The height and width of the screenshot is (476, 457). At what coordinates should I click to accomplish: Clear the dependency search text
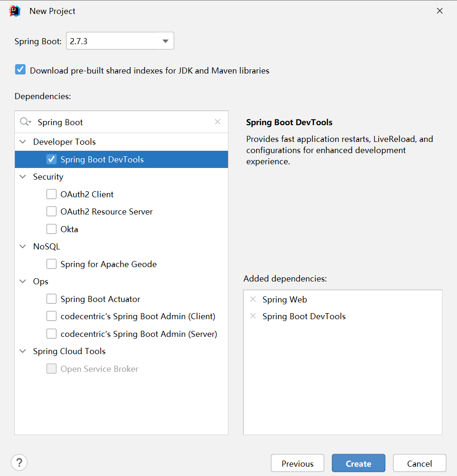(217, 122)
